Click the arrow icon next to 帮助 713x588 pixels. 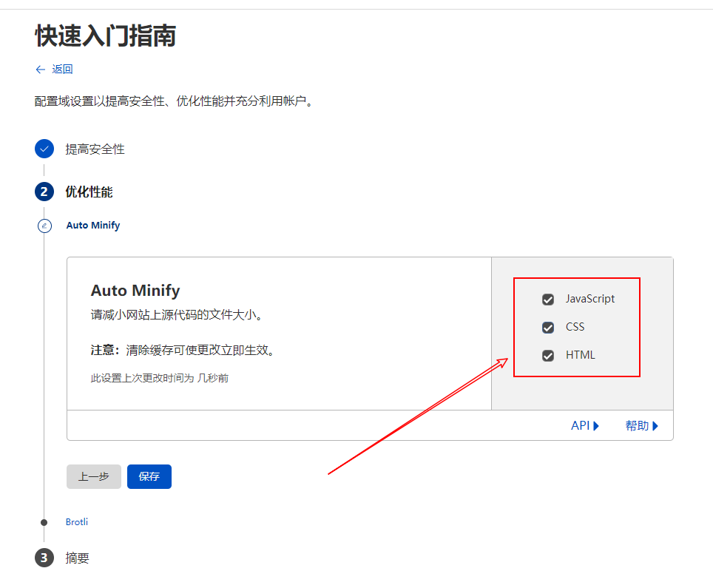(x=655, y=425)
